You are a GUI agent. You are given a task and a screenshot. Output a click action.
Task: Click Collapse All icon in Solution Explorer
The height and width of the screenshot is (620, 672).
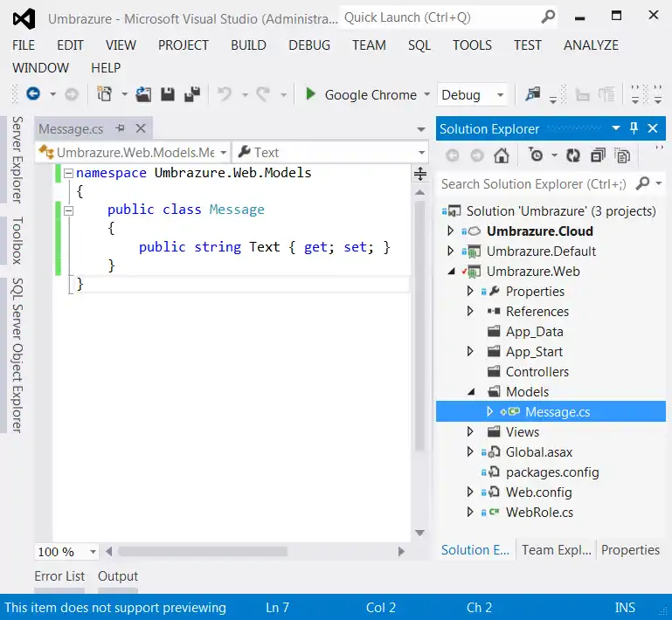[598, 155]
